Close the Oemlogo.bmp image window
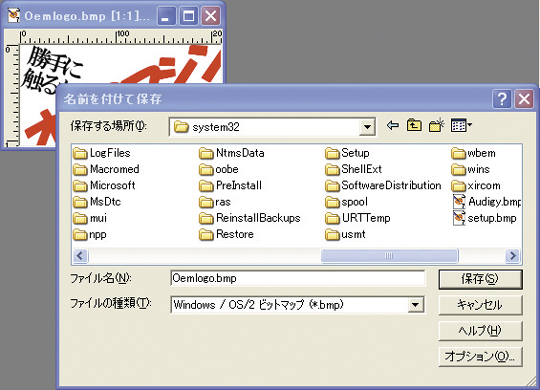Image resolution: width=540 pixels, height=390 pixels. (x=211, y=16)
